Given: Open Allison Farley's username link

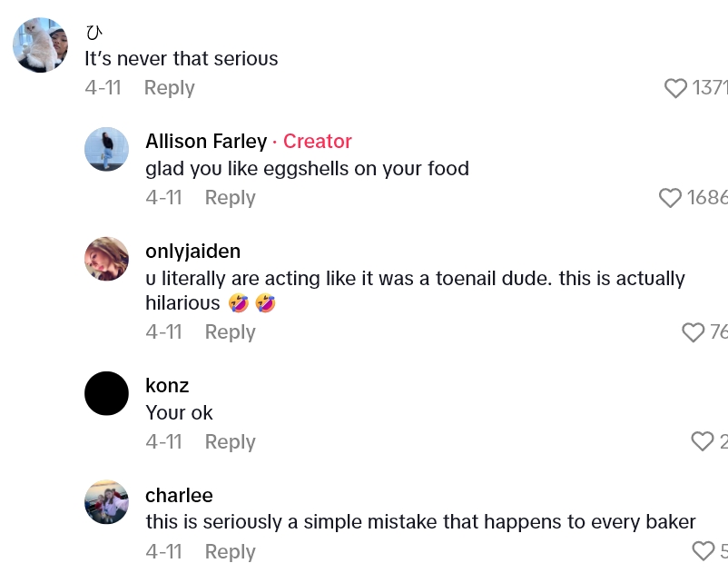Looking at the screenshot, I should (206, 142).
